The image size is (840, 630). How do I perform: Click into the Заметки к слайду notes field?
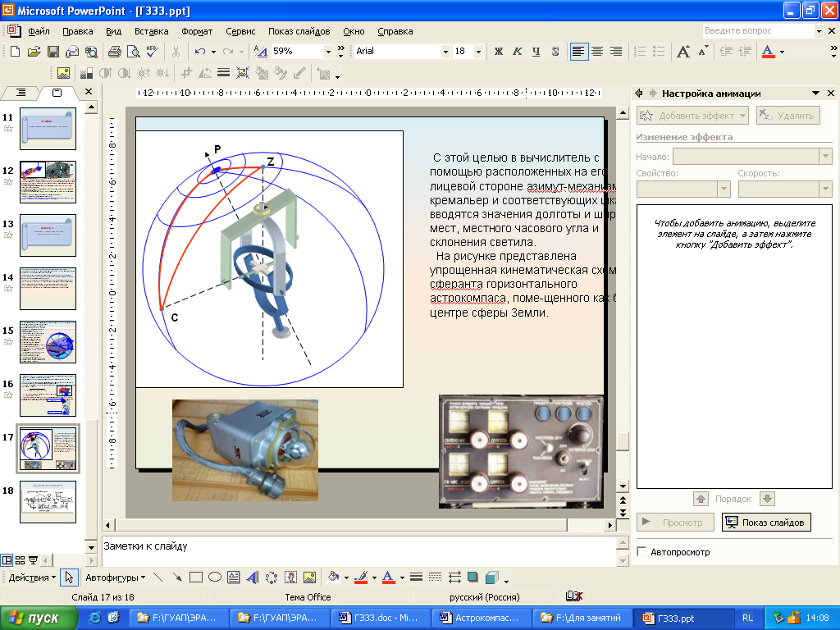(x=358, y=551)
